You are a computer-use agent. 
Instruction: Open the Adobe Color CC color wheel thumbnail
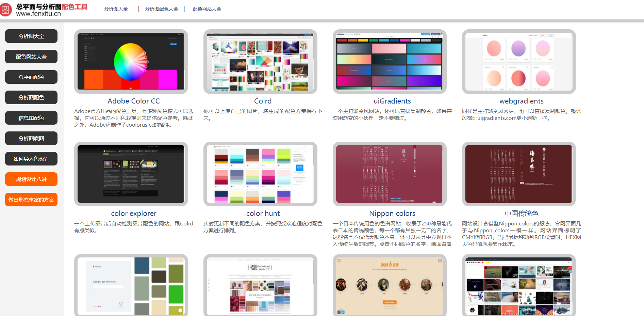131,62
